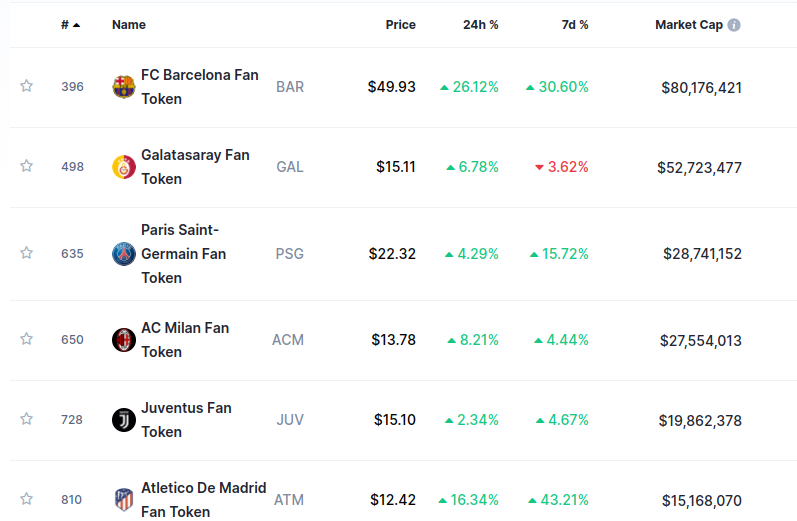The image size is (797, 521).
Task: Click the Atletico De Madrid crest icon
Action: 123,499
